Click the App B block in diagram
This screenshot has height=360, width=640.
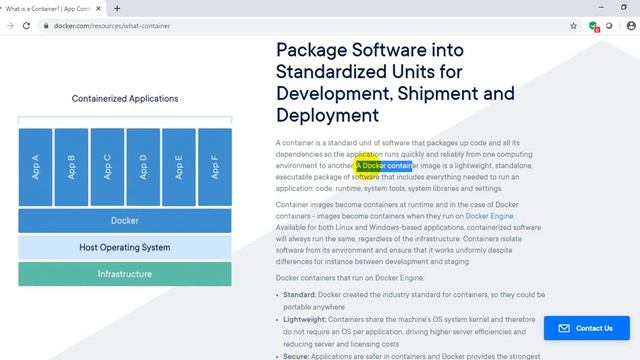pyautogui.click(x=71, y=167)
